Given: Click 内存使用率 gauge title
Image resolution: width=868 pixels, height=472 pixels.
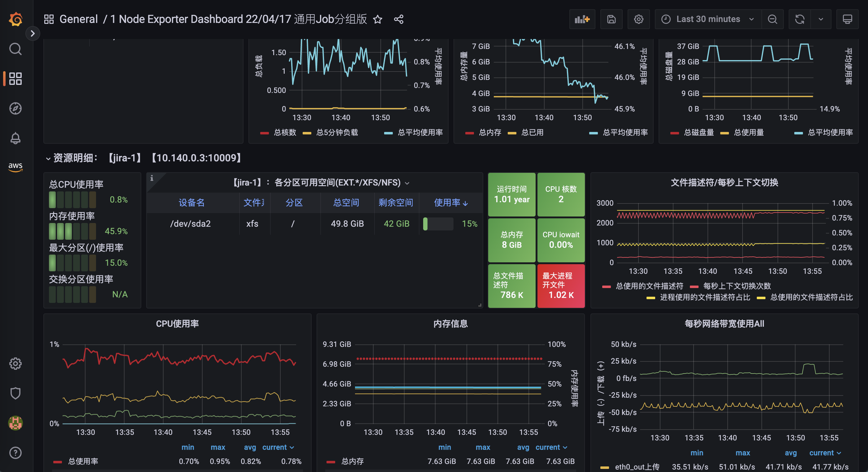Looking at the screenshot, I should pyautogui.click(x=72, y=216).
